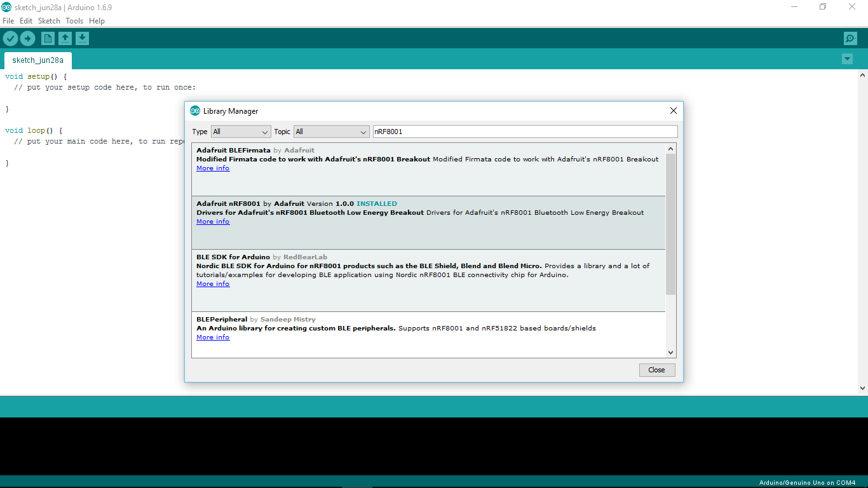The height and width of the screenshot is (488, 868).
Task: Click the void setup() line in the editor
Action: (36, 77)
